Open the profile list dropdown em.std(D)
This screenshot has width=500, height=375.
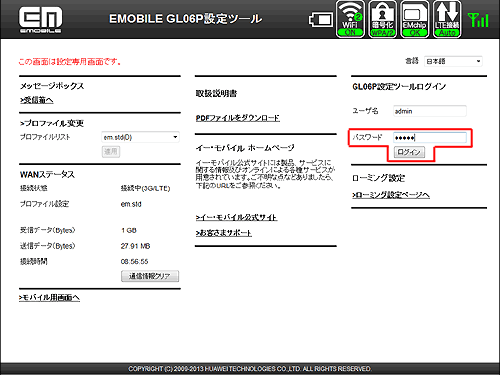point(140,137)
